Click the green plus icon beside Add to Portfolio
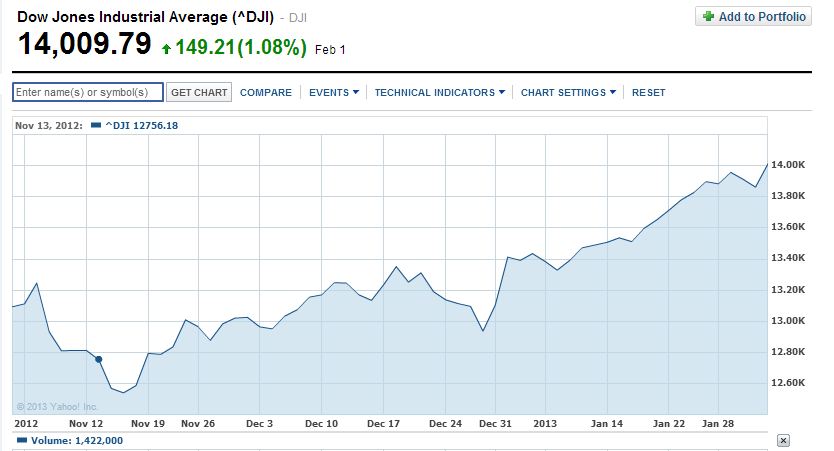 click(x=708, y=17)
